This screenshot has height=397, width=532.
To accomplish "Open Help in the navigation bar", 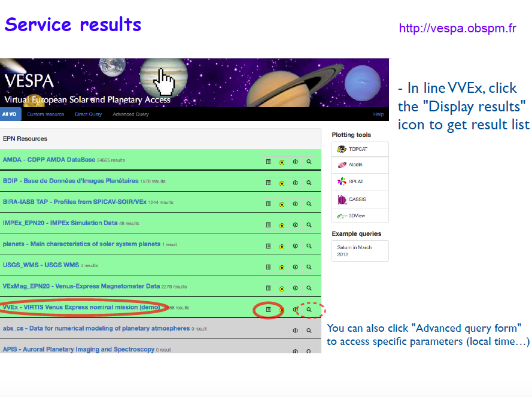I will 378,114.
